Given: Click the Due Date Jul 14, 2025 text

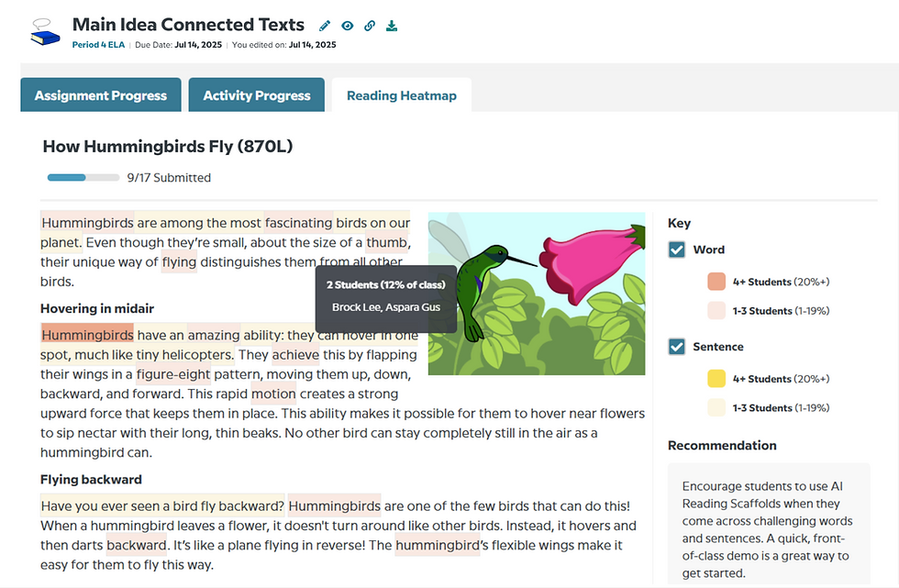Looking at the screenshot, I should point(178,45).
